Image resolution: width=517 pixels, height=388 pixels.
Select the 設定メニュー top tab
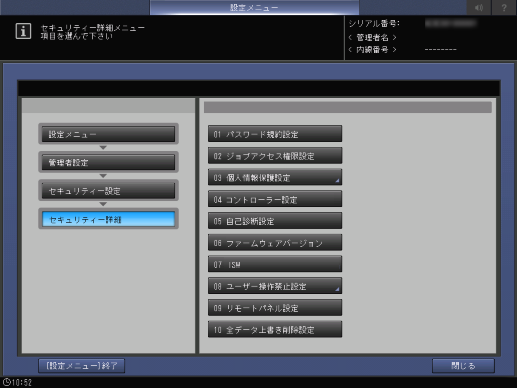pos(254,7)
